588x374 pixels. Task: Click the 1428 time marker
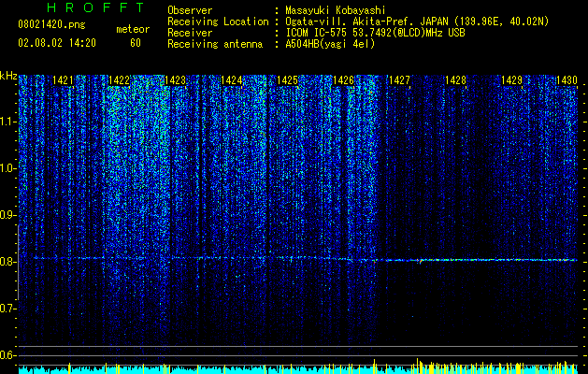click(x=455, y=80)
